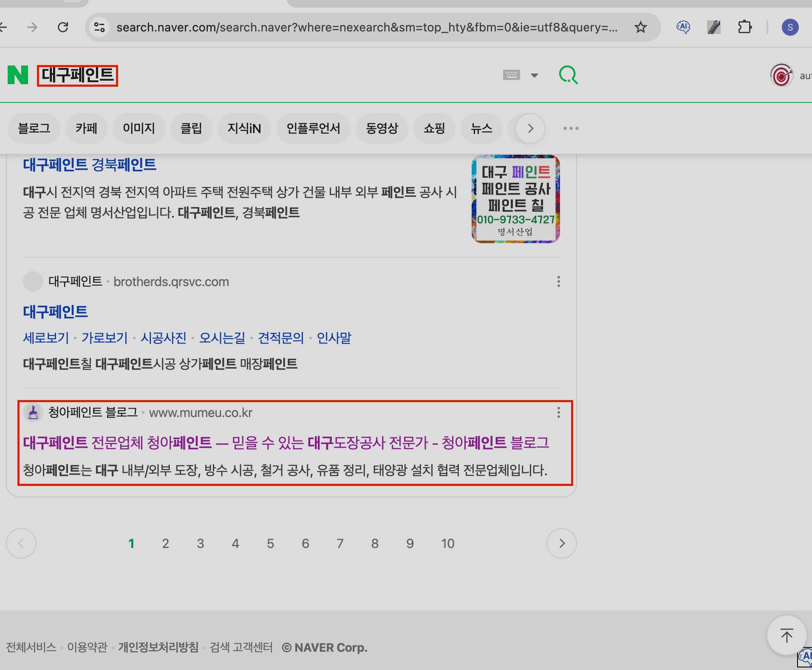This screenshot has height=670, width=812.
Task: Open the Chrome profile avatar S
Action: click(x=790, y=28)
